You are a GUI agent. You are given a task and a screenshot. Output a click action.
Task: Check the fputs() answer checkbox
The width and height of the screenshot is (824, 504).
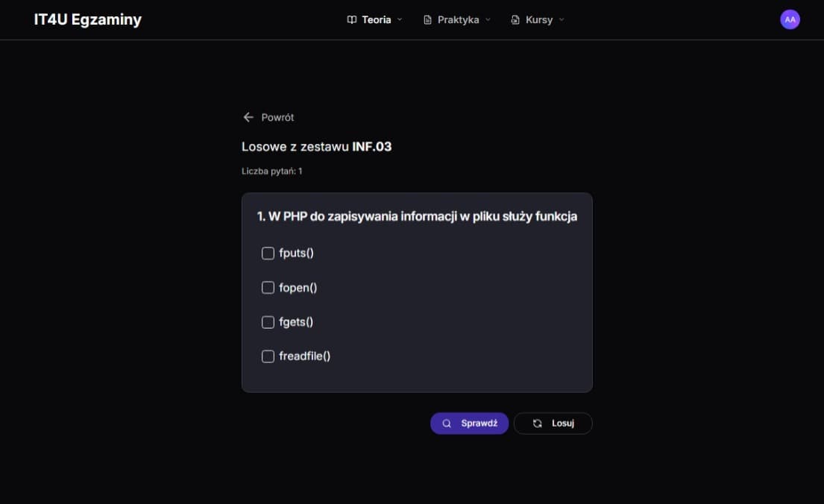[x=268, y=253]
